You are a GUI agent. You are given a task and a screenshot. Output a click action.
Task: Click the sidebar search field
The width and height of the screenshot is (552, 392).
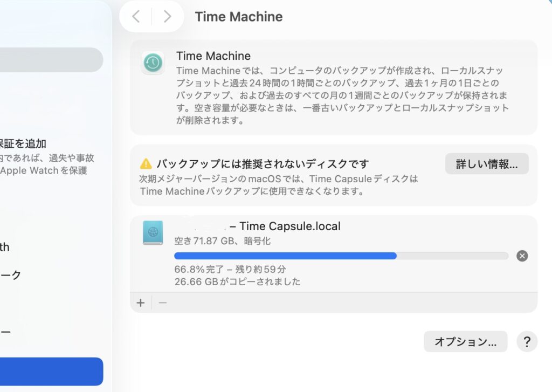pos(51,60)
